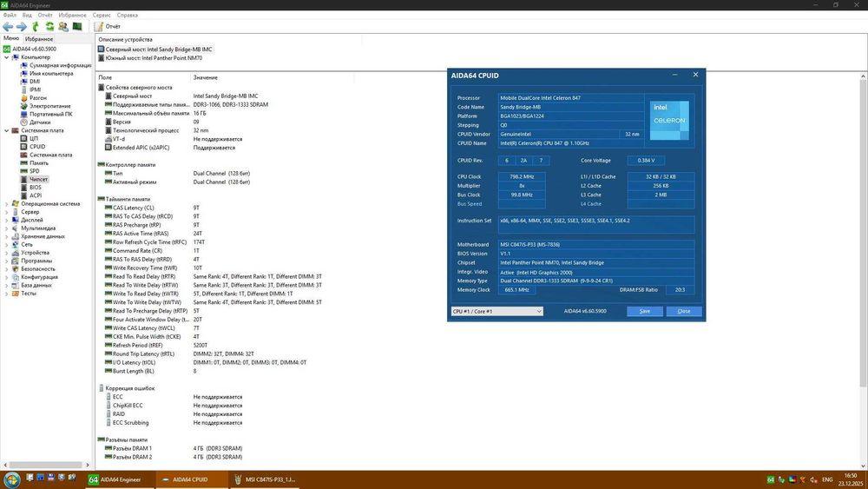
Task: Expand the Программы node
Action: coord(7,261)
